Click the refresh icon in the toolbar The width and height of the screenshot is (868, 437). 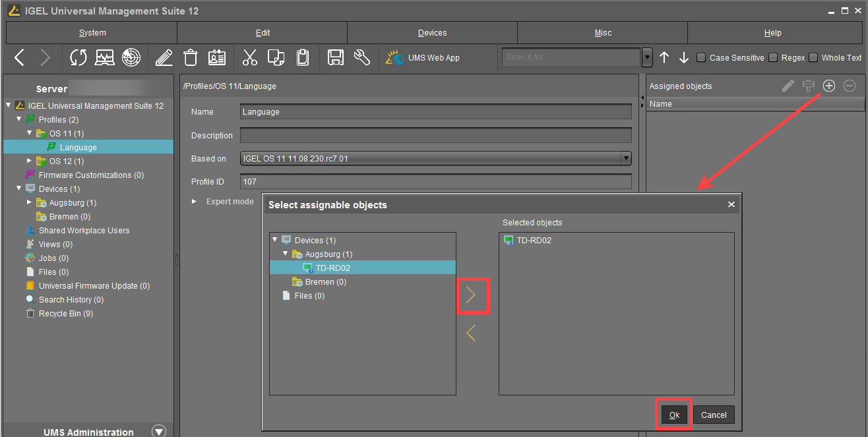coord(78,58)
